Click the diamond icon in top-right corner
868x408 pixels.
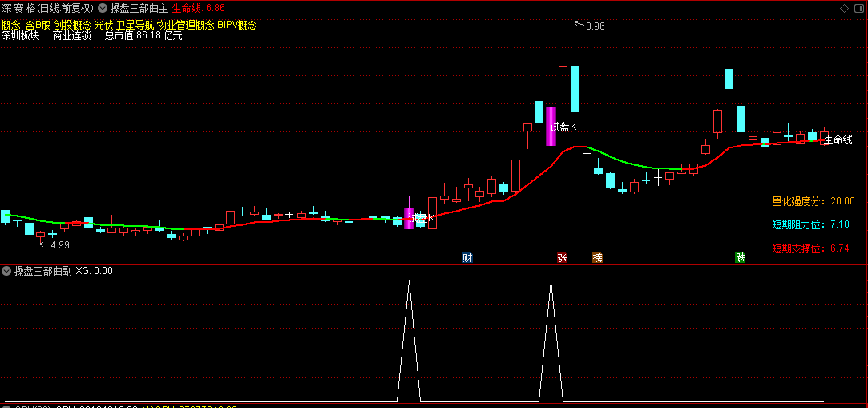tap(844, 8)
